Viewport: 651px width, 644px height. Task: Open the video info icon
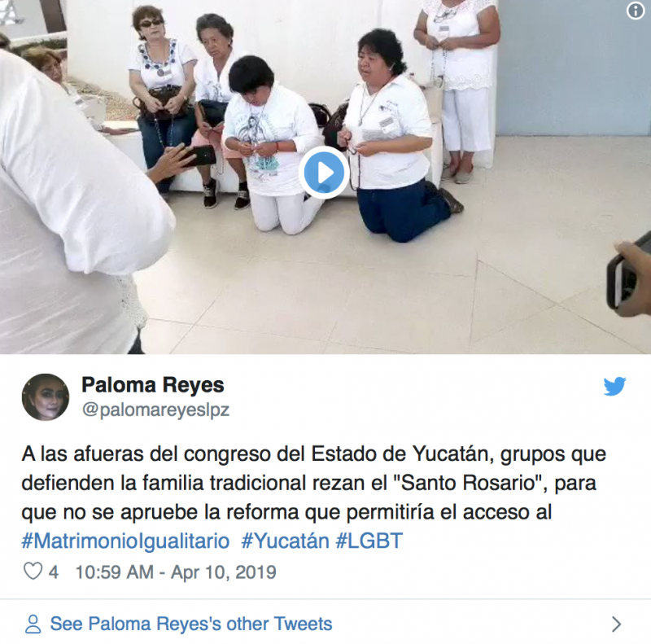point(636,11)
